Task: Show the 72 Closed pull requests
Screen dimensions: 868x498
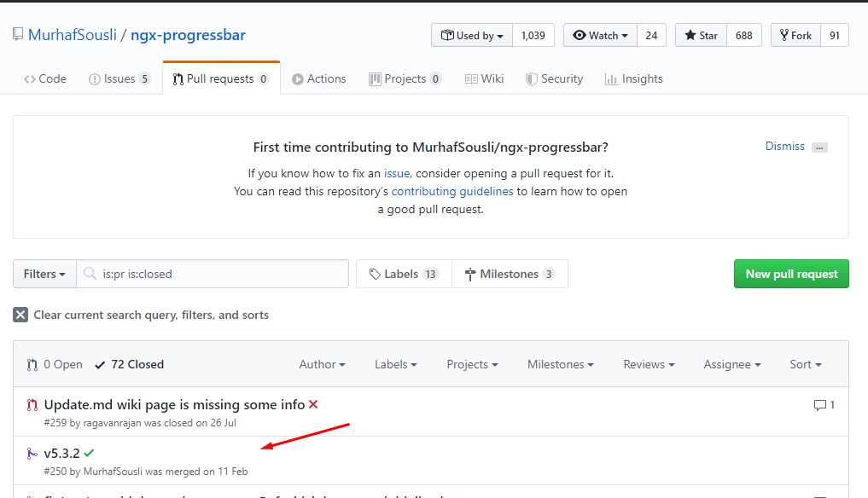Action: [x=130, y=364]
